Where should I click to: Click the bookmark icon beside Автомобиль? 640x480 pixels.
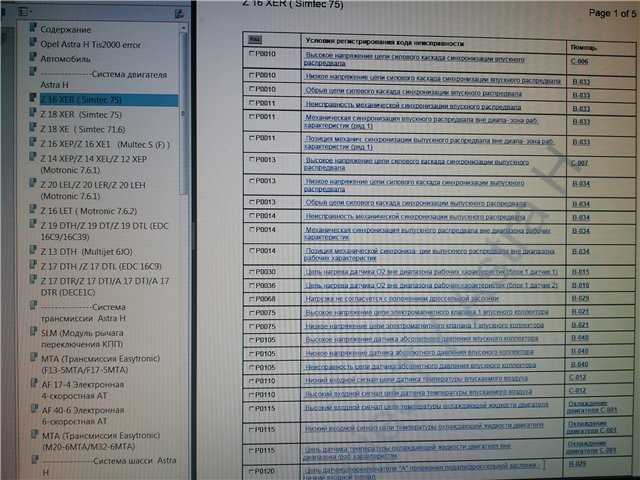click(33, 57)
